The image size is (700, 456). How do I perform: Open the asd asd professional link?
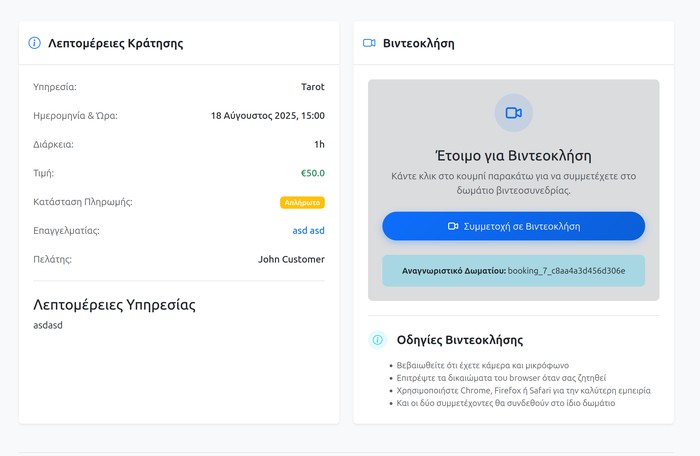pyautogui.click(x=308, y=231)
